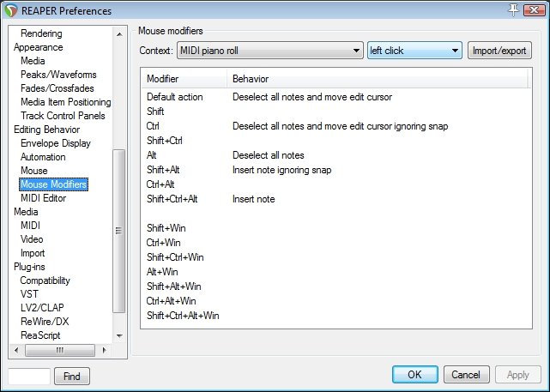Click the Find button

click(72, 377)
